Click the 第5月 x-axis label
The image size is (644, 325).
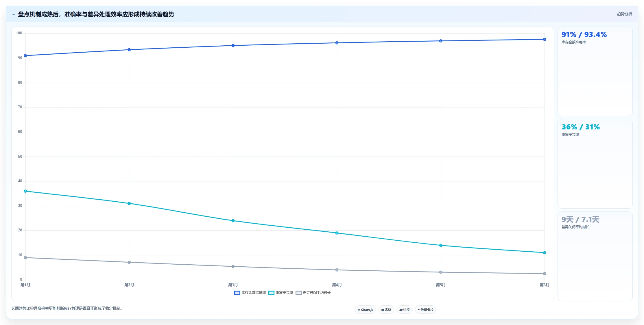(441, 285)
